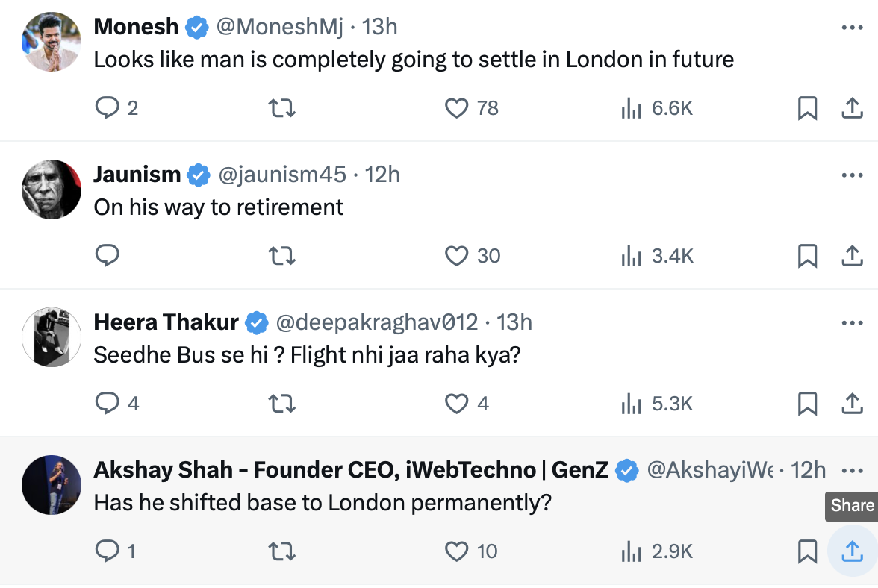
Task: Open more options for Monesh's tweet
Action: point(852,28)
